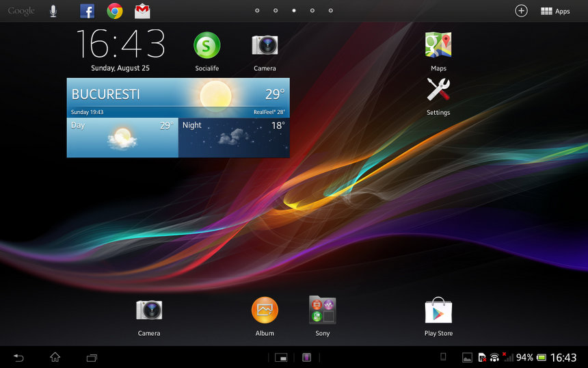
Task: Open the 16:43 clock widget
Action: click(120, 44)
